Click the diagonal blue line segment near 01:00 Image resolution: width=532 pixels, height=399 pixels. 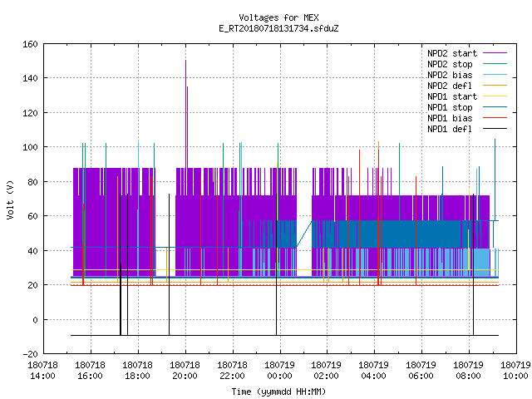pos(304,234)
